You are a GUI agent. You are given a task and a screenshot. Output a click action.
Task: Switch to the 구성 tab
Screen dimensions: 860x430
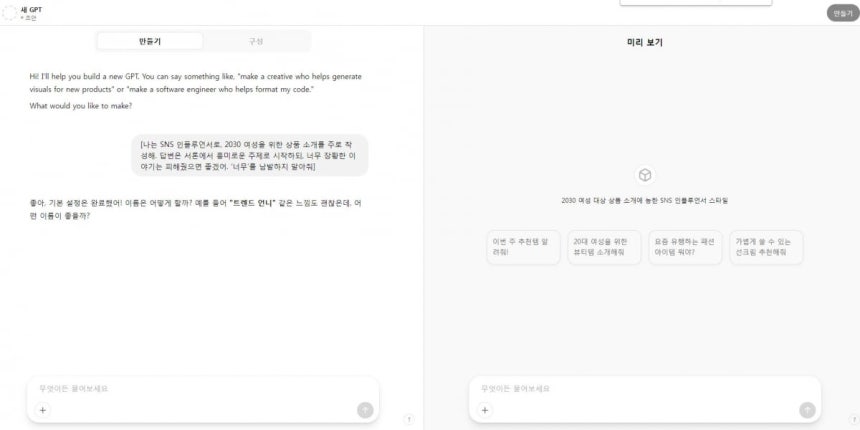point(256,41)
